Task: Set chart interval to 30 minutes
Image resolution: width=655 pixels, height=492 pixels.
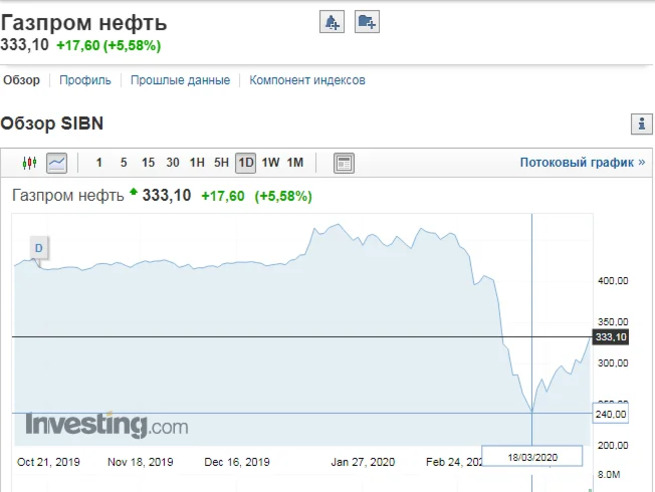Action: coord(173,162)
